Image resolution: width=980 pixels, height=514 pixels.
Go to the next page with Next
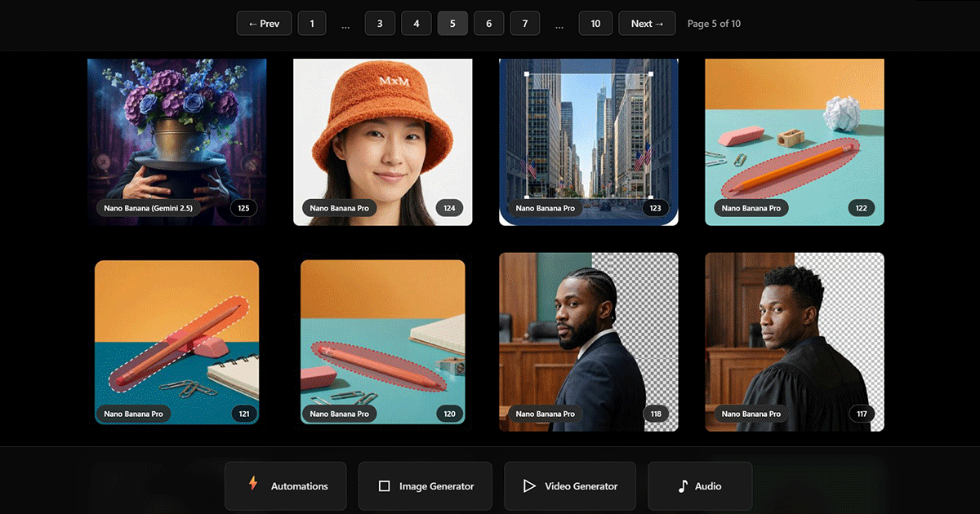point(647,24)
